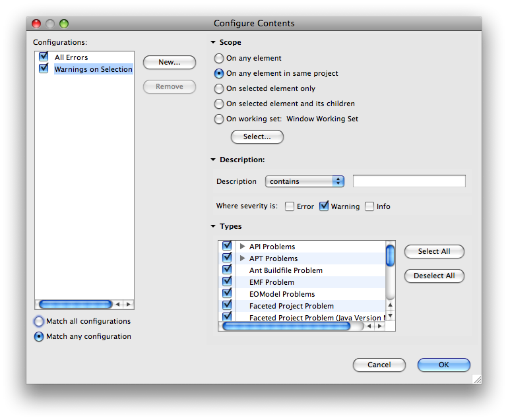508x420 pixels.
Task: Expand the APT Problems tree node
Action: (242, 258)
